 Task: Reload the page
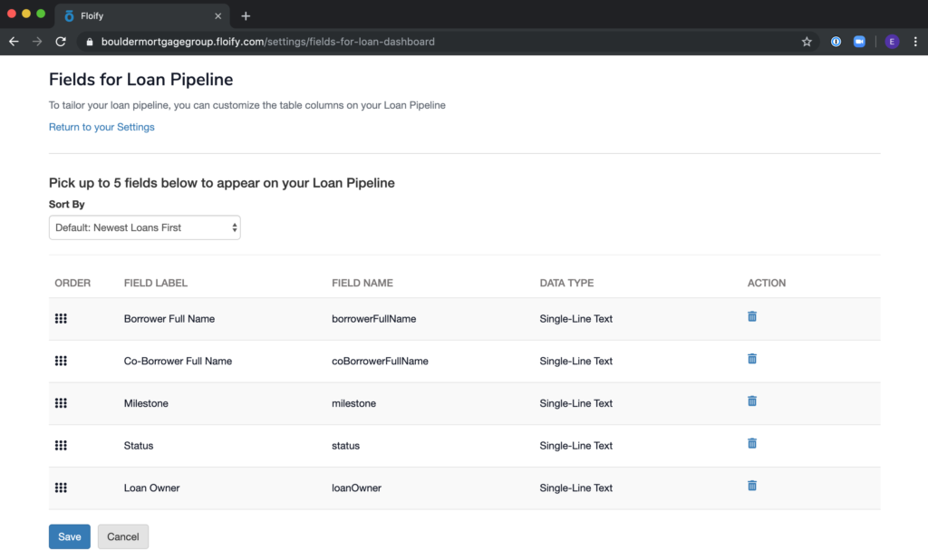point(60,41)
